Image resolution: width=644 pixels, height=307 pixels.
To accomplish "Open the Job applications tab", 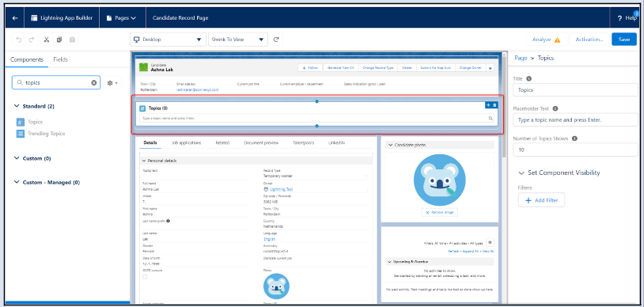I will (x=186, y=142).
